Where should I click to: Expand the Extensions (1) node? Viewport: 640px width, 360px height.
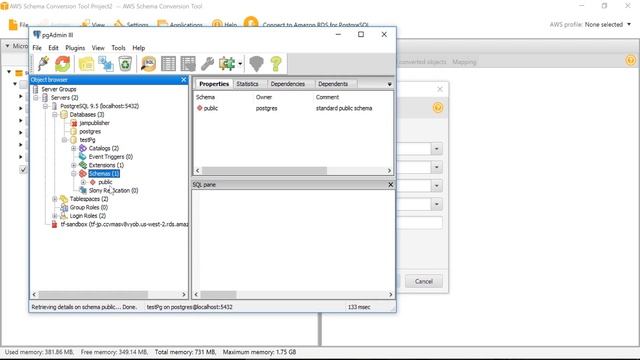pyautogui.click(x=73, y=165)
